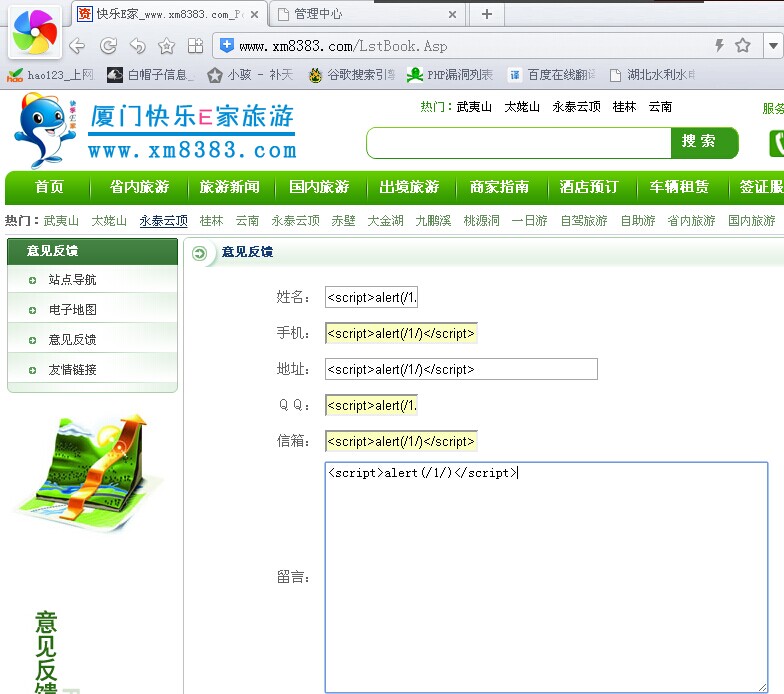Bookmark page via toolbar star icon
Viewport: 784px width, 694px height.
166,46
